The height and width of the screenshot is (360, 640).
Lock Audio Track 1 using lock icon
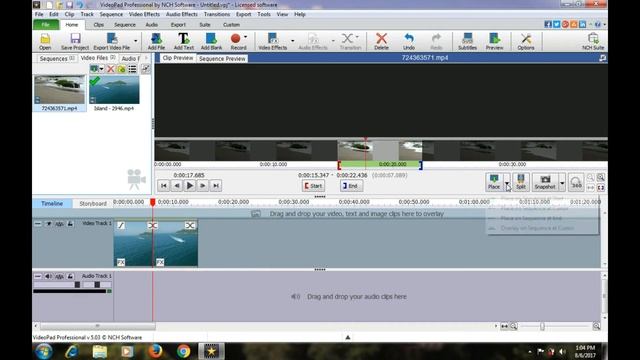pos(70,276)
